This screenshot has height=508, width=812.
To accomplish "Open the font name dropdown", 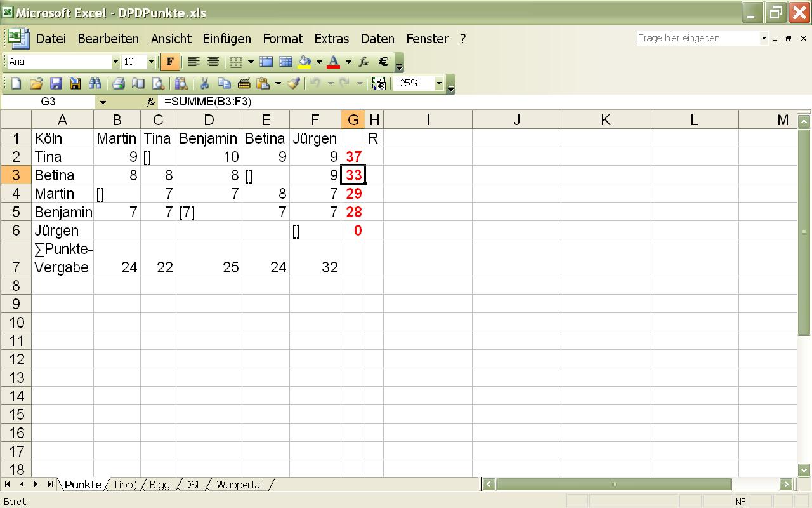I will click(x=115, y=62).
